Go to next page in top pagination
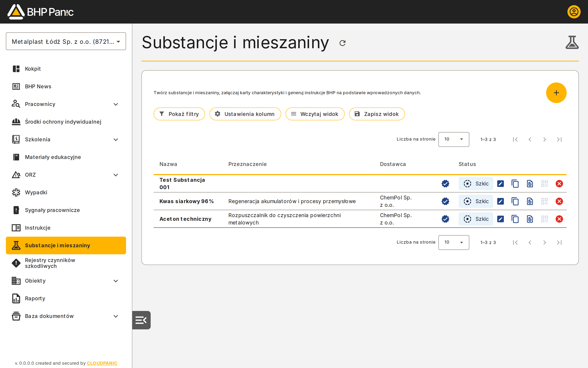Screen dimensions: 588x368 click(x=544, y=139)
